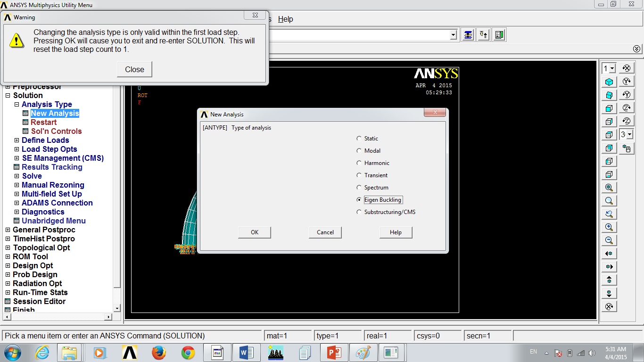The image size is (644, 362).
Task: Click the Raise Hidden windows toolbar icon
Action: tap(468, 35)
